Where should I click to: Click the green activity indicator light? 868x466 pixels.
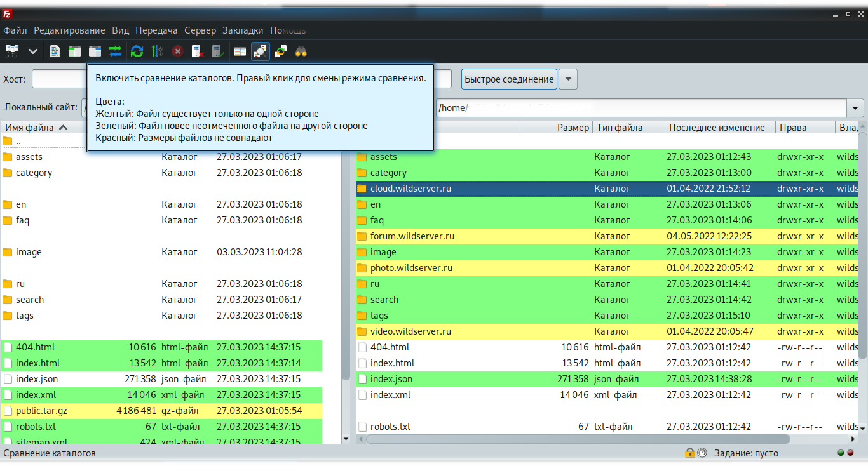point(841,453)
